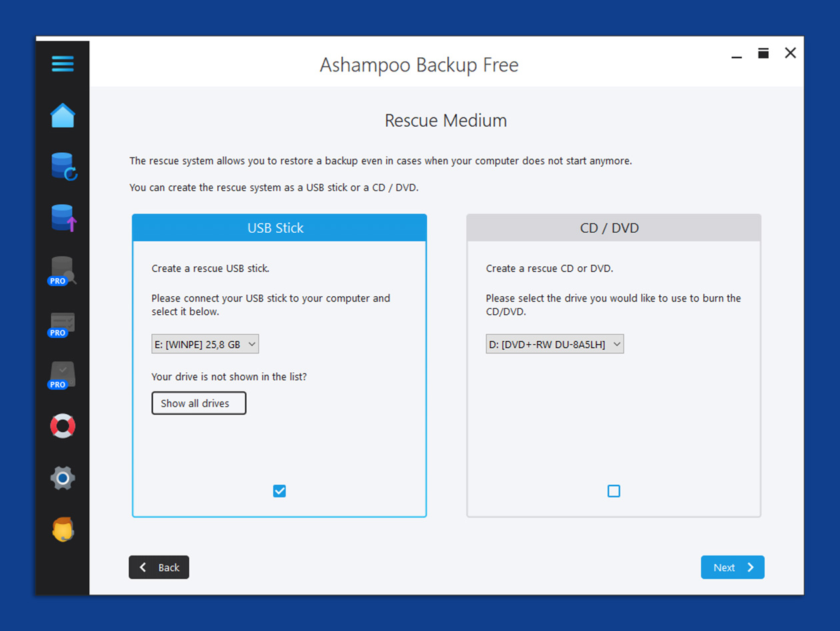Go to the Home icon in sidebar

pos(63,115)
